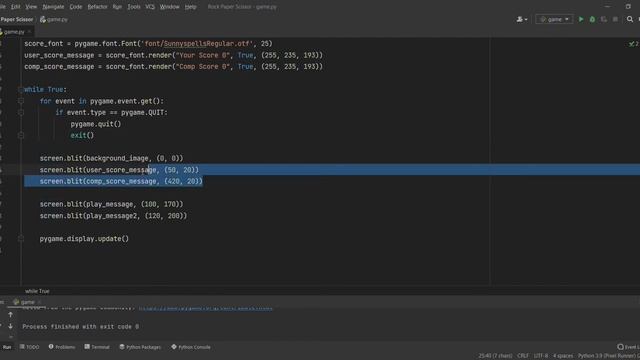Restore down the PyCharm window
This screenshot has width=640, height=360.
628,7
